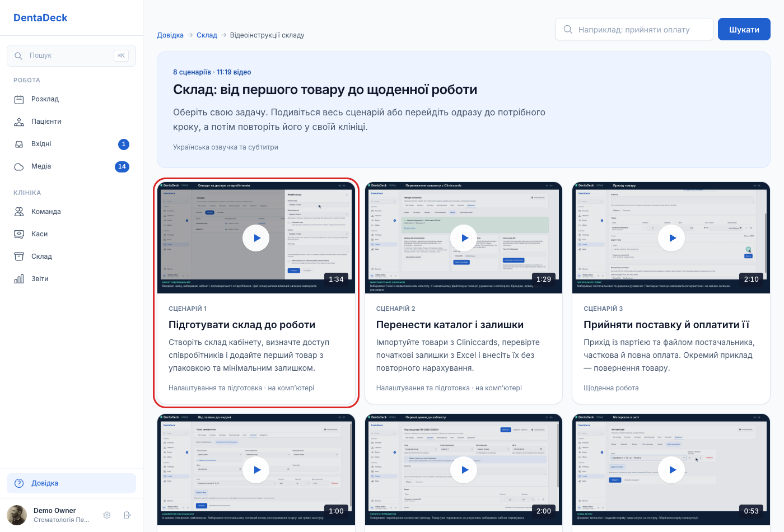
Task: Click the '8 сценаріїв · 11:19 відео' line
Action: tap(212, 72)
